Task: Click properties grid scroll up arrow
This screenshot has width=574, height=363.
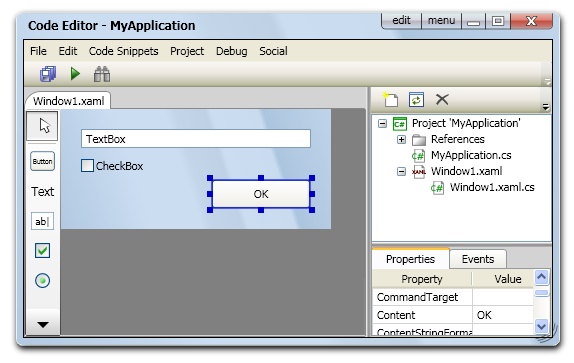Action: tap(541, 277)
